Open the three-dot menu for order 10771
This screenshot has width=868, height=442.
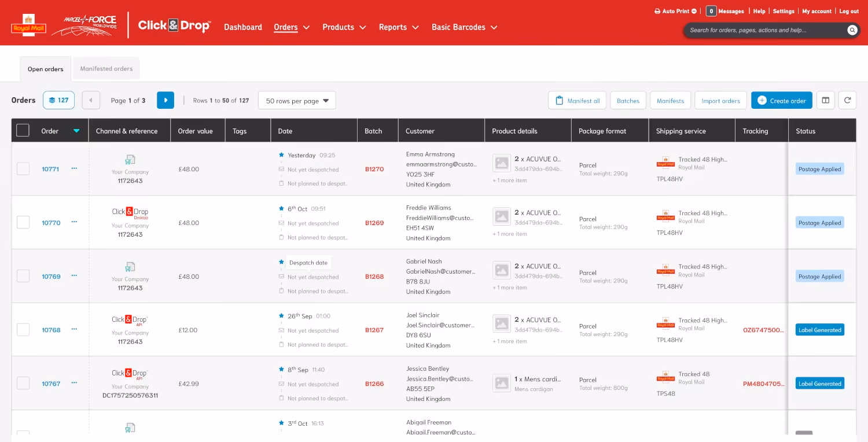click(x=74, y=168)
